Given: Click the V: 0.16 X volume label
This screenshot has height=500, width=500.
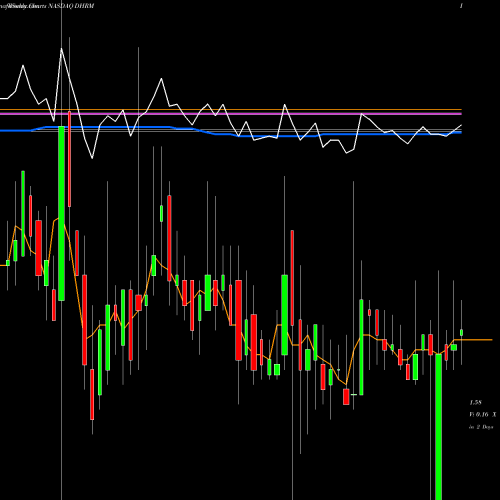Looking at the screenshot, I should pyautogui.click(x=483, y=415).
